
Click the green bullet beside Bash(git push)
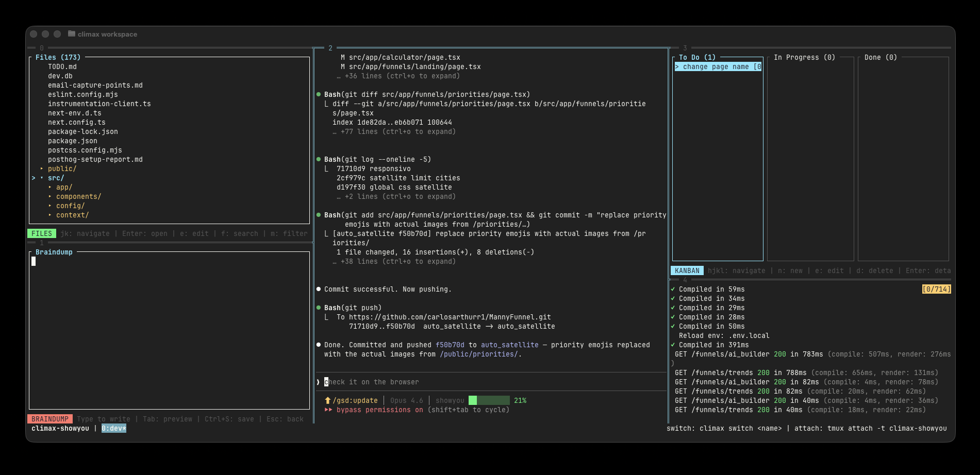pyautogui.click(x=319, y=308)
